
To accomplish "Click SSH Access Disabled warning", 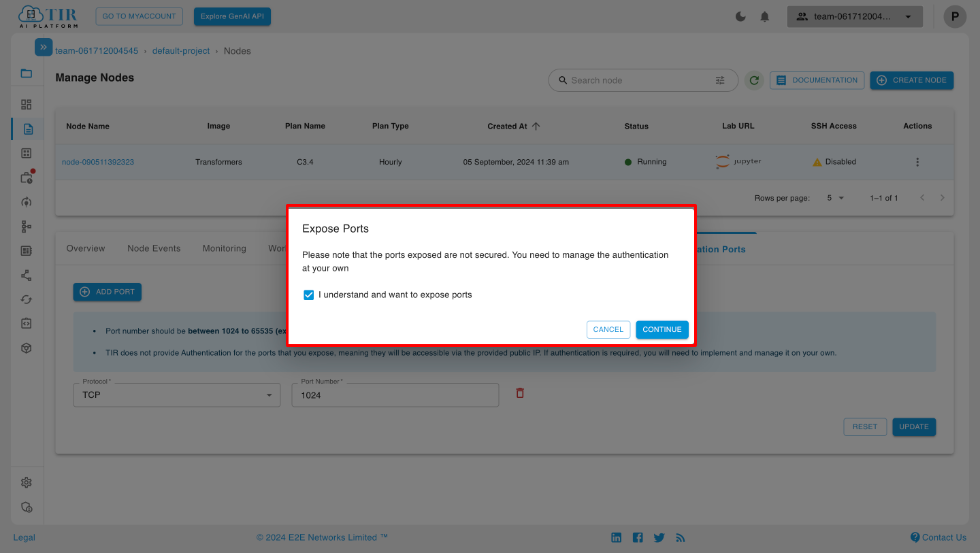I will [x=834, y=162].
